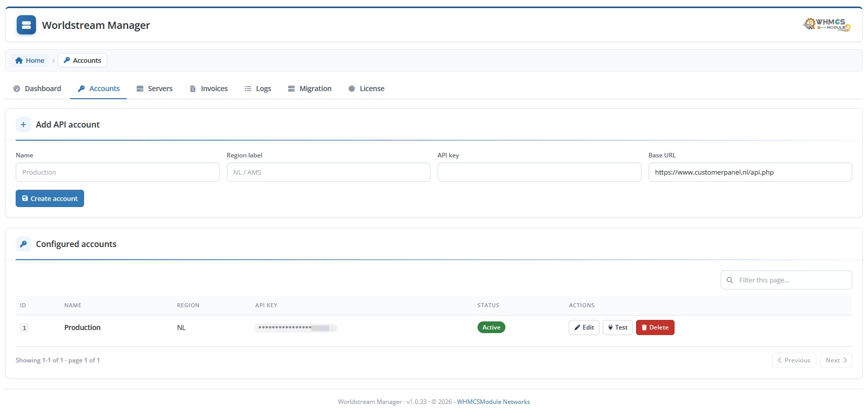
Task: Switch to the License tab
Action: [366, 89]
